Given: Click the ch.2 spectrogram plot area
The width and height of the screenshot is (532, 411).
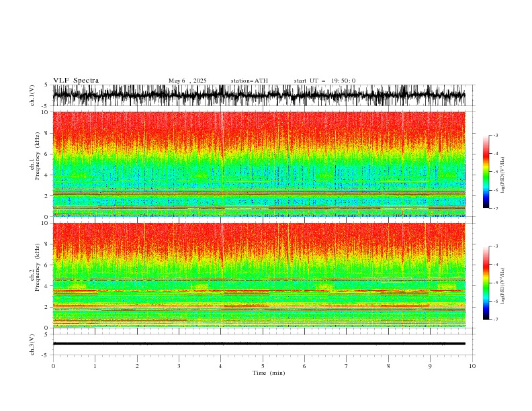Looking at the screenshot, I should point(259,275).
